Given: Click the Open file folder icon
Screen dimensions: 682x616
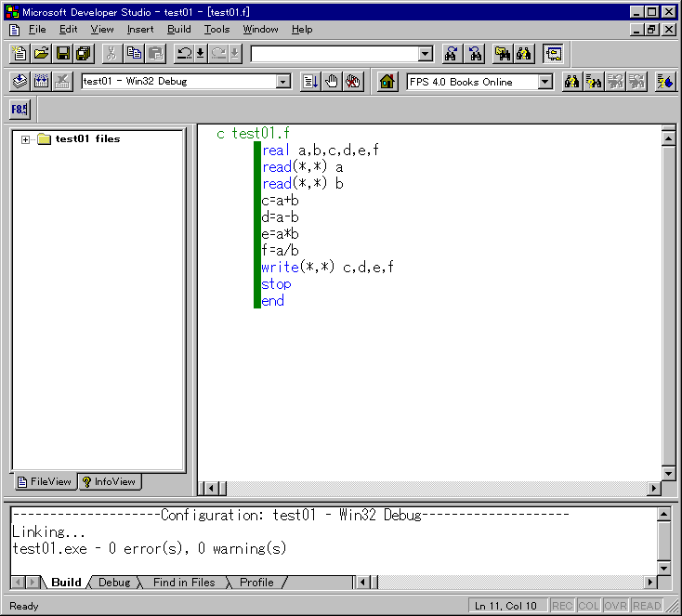Looking at the screenshot, I should point(42,54).
